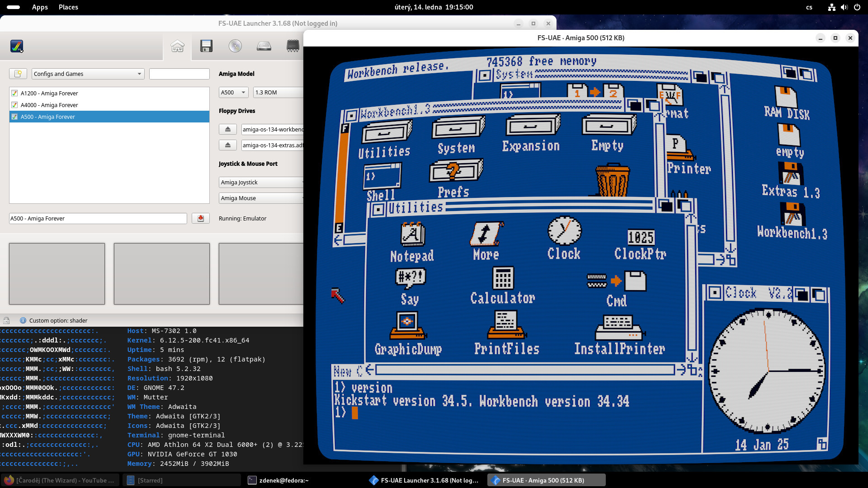Switch to the Čaroděj (The Wizard) YouTube taskbar item
The image size is (868, 488).
click(x=60, y=480)
